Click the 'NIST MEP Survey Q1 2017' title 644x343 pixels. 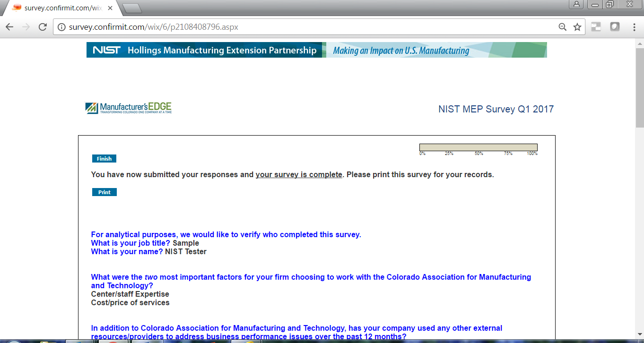pyautogui.click(x=496, y=109)
